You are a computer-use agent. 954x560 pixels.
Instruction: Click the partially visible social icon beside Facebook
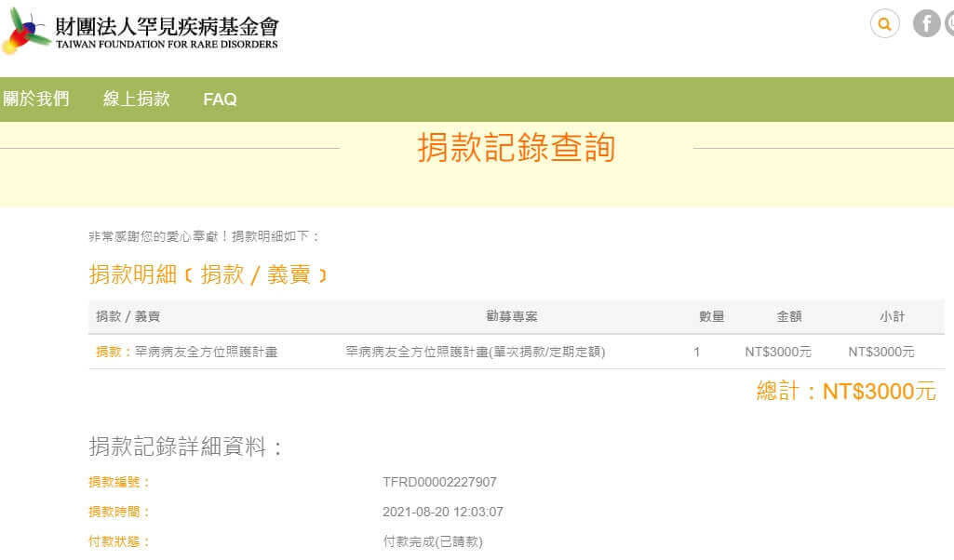(x=949, y=23)
